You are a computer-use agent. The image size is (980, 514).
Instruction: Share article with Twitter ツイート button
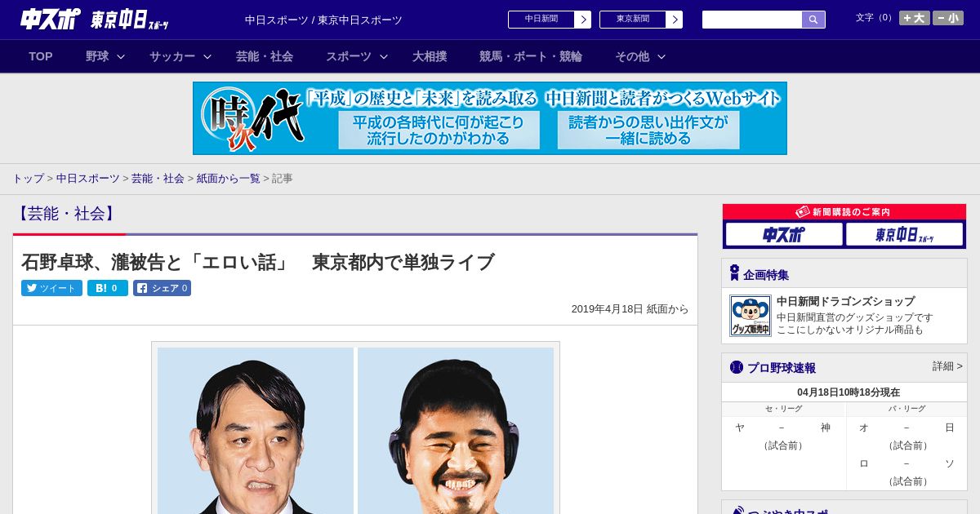click(51, 288)
